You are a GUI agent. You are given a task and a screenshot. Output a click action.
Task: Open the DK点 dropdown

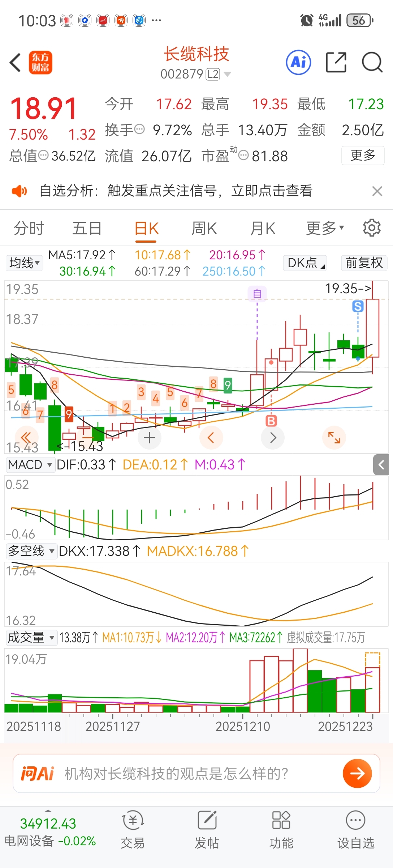pos(305,263)
